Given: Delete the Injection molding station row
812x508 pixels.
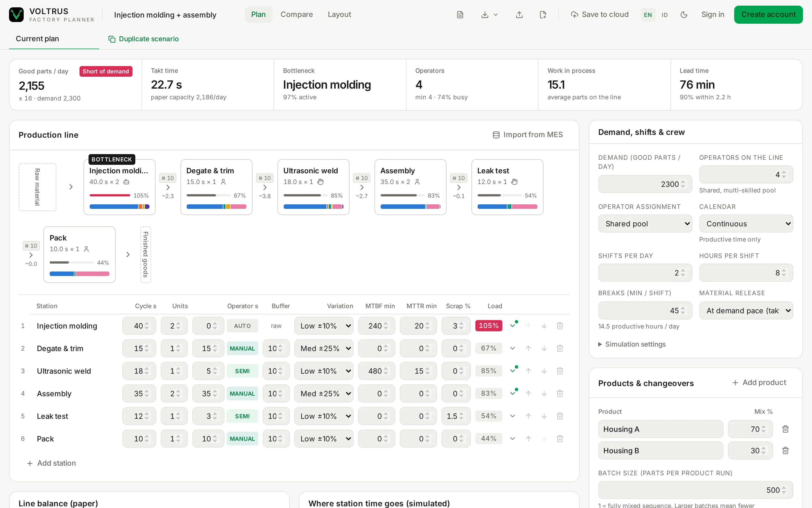Looking at the screenshot, I should tap(560, 326).
